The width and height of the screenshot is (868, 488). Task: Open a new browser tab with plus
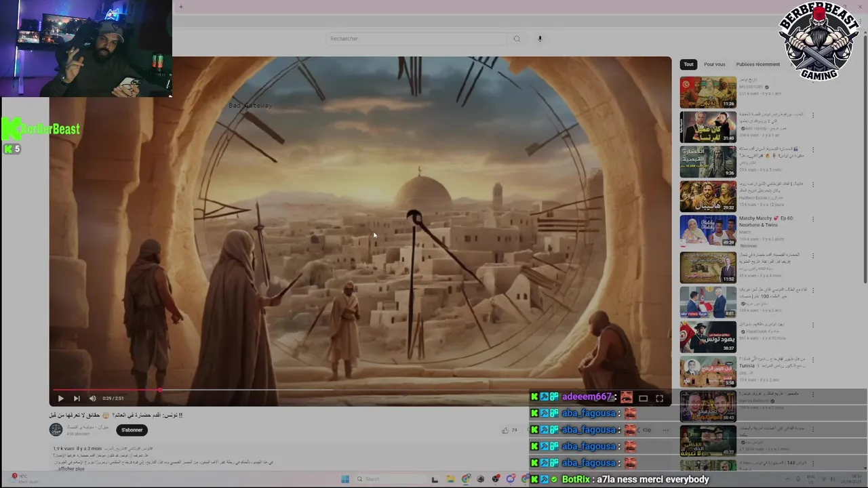click(x=181, y=7)
